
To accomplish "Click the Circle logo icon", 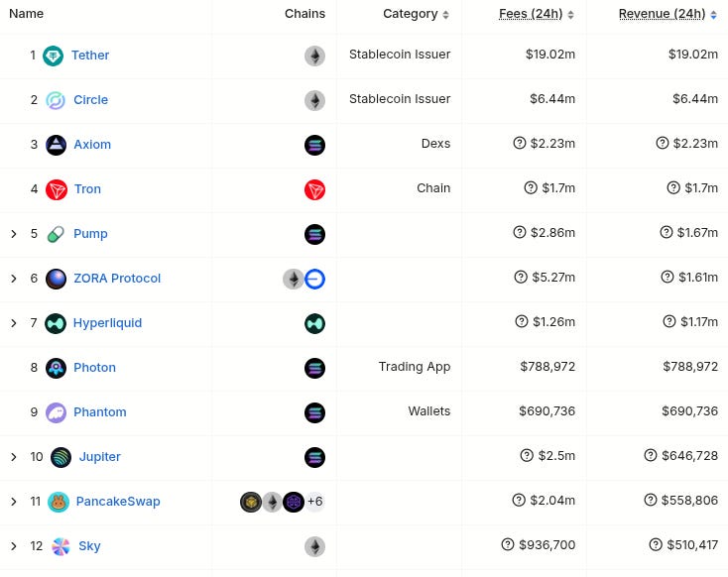I will pyautogui.click(x=56, y=100).
